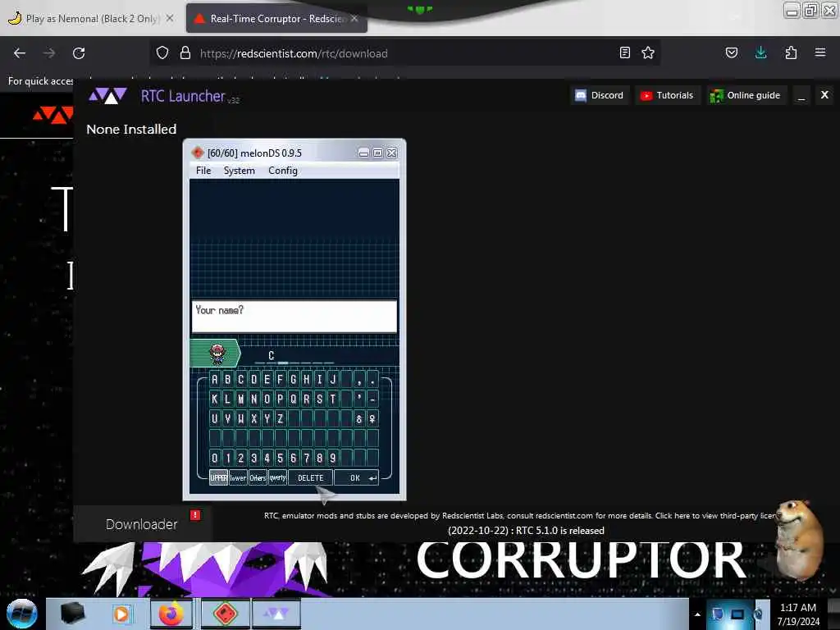The image size is (840, 630).
Task: Click the browser URL address bar
Action: (x=407, y=53)
